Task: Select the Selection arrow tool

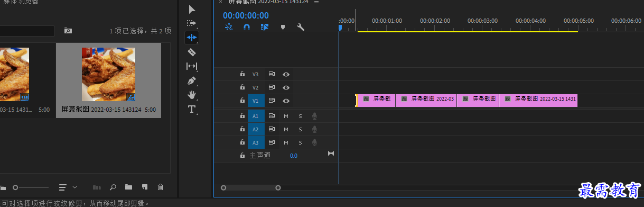Action: pos(192,9)
